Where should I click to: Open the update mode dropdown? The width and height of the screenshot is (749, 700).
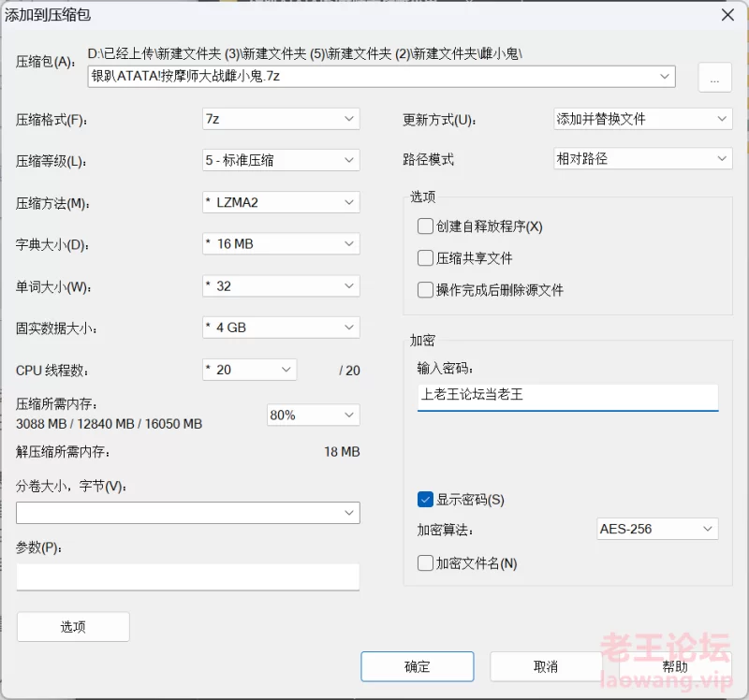tap(642, 119)
